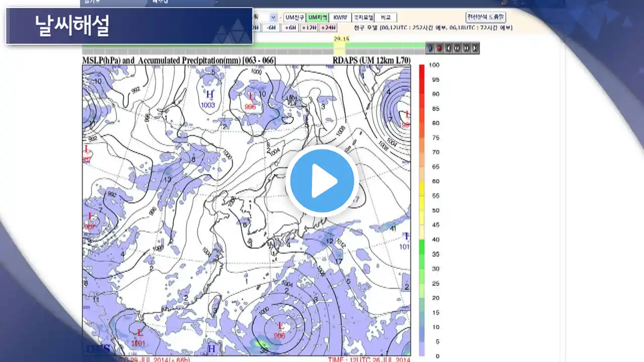Select the UM지역 model tab
This screenshot has width=644, height=362.
click(x=317, y=18)
